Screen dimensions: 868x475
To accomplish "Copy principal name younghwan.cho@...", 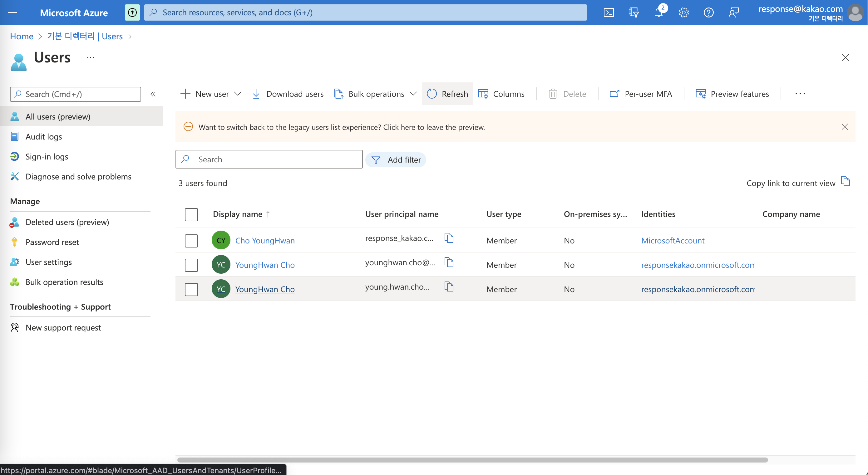I will 449,262.
